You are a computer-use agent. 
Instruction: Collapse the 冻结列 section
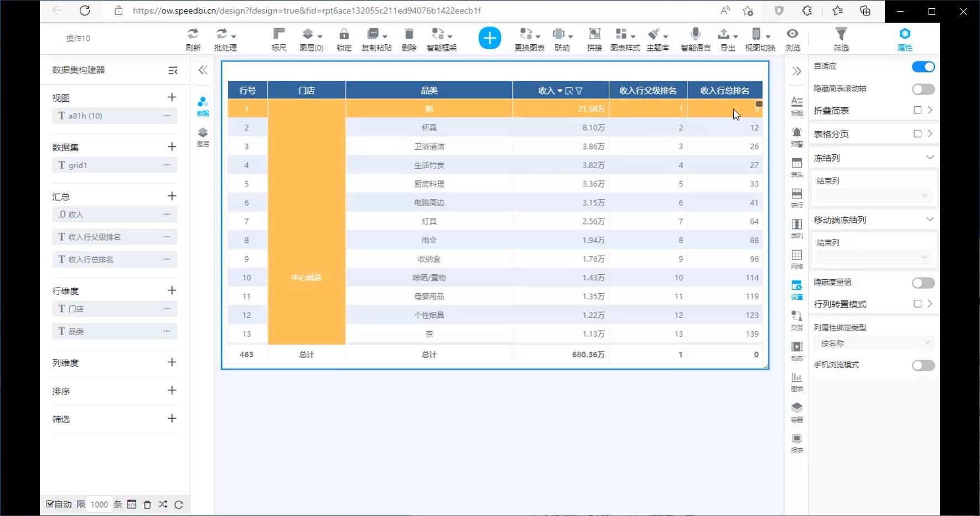[930, 158]
